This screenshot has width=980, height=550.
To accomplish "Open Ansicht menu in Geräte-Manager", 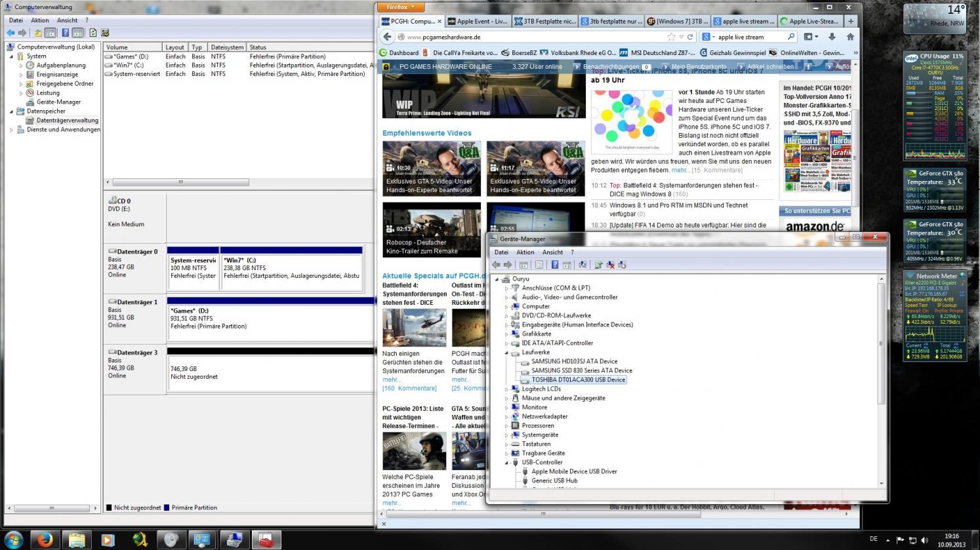I will click(552, 252).
